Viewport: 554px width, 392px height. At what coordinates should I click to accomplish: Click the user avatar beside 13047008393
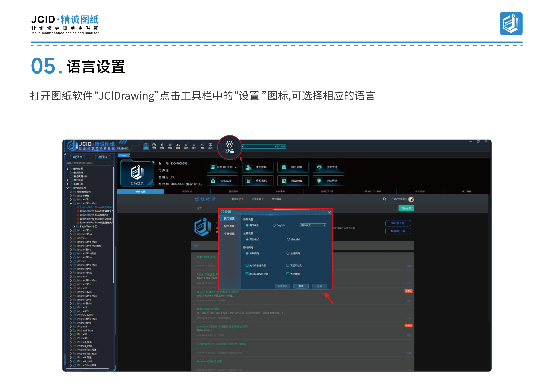(411, 199)
